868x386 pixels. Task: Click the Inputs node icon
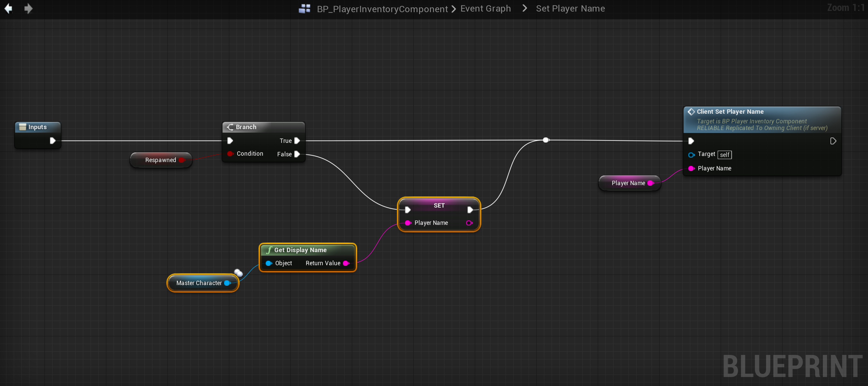23,127
